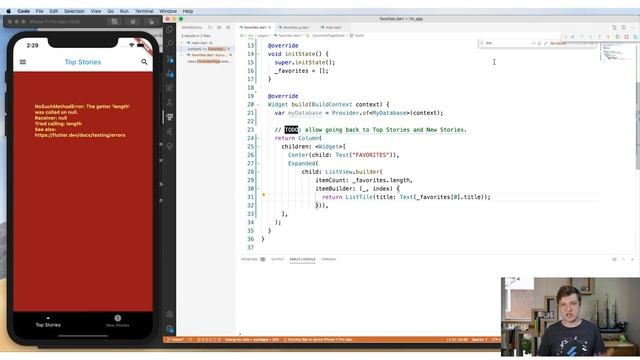Open the Testing flask icon in activity bar
Image resolution: width=640 pixels, height=360 pixels.
pos(169,102)
